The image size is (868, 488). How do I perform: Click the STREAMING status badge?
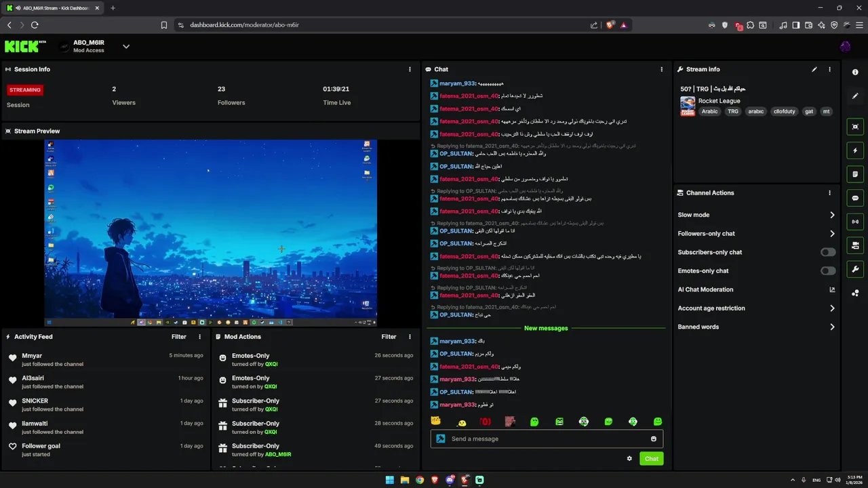[x=25, y=89]
